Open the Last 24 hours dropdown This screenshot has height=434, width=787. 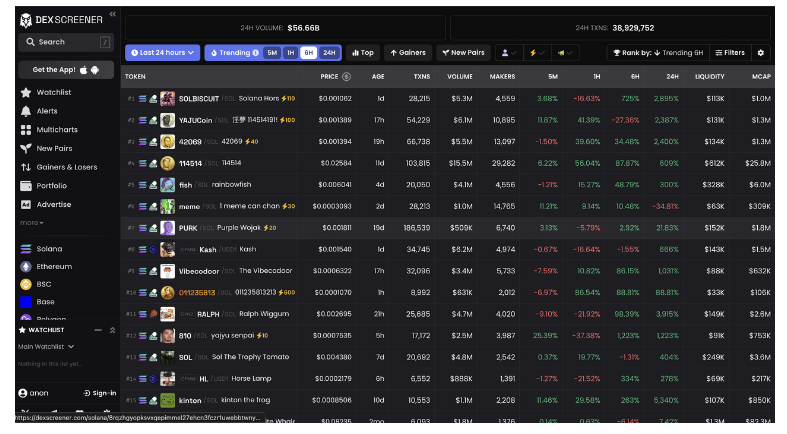pos(162,53)
